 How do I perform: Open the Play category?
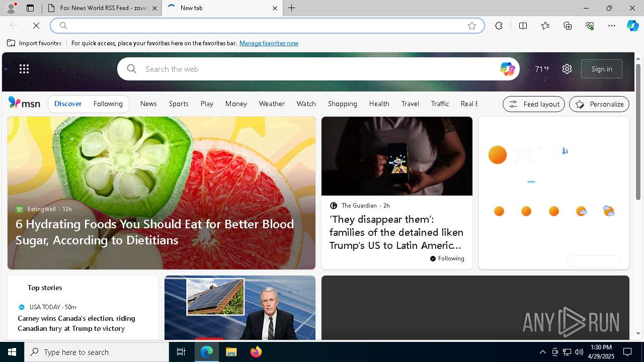[207, 104]
